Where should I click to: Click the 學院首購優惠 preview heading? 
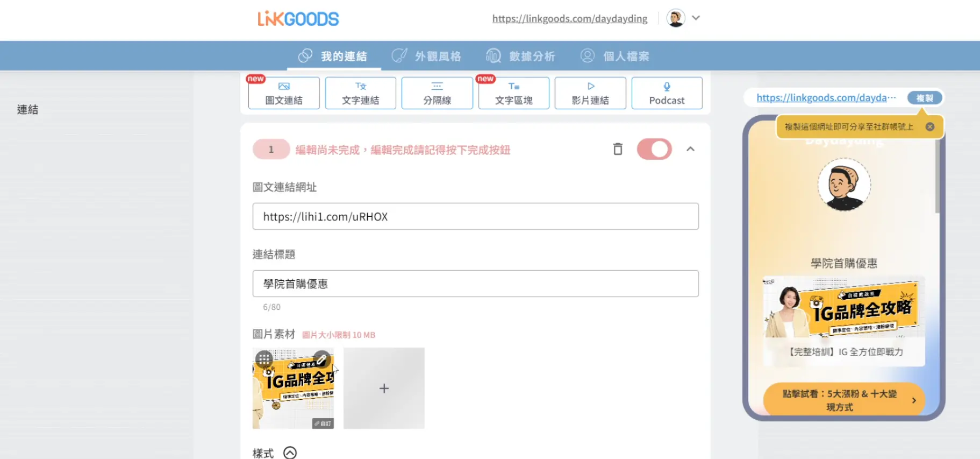tap(844, 264)
